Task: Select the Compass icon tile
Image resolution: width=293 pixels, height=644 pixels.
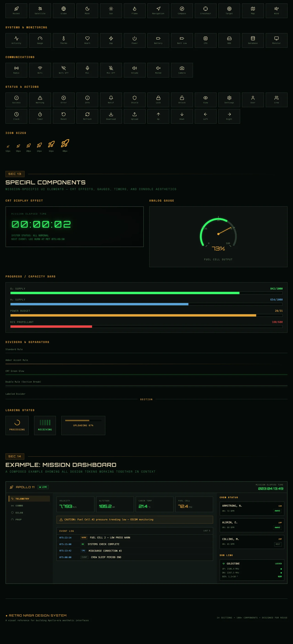Action: tap(182, 11)
